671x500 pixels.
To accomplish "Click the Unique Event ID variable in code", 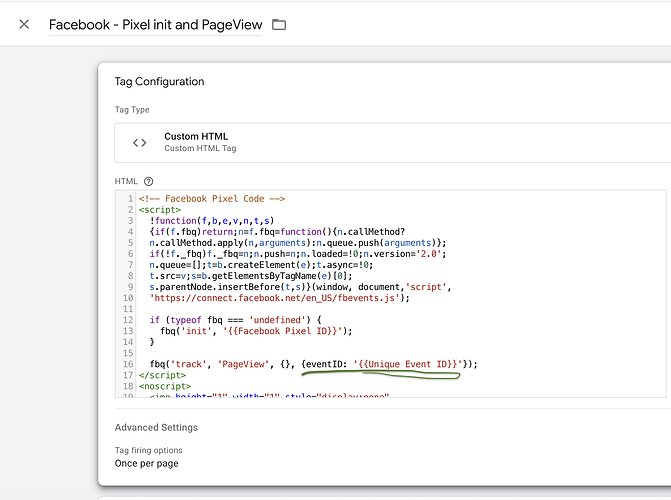I will point(408,364).
